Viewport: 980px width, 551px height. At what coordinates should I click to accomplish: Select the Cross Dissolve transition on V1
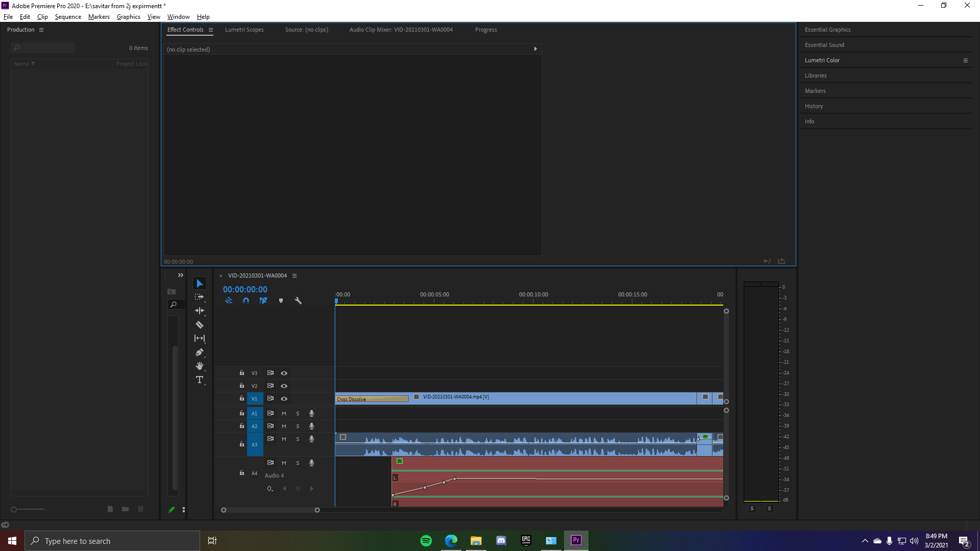371,398
